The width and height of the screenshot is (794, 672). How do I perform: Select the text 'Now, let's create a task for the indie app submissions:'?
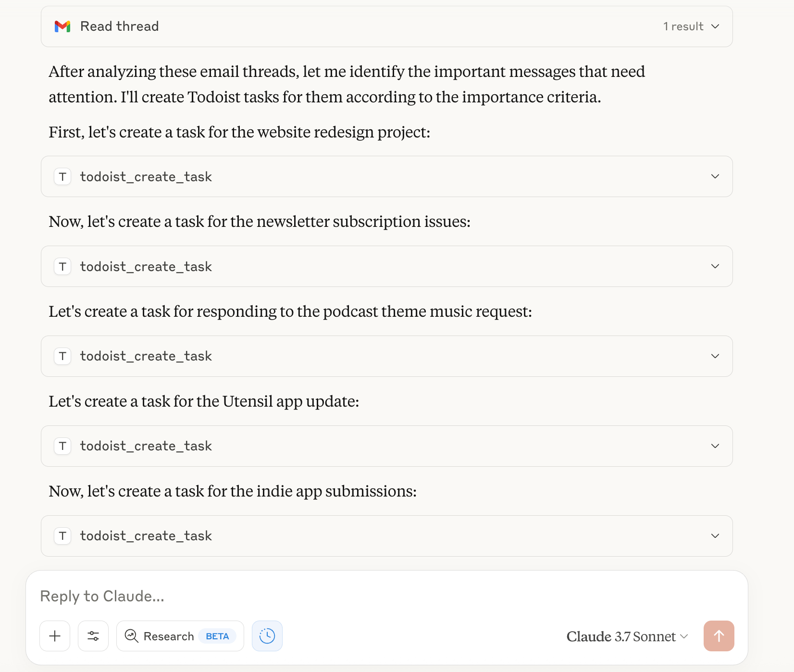(x=233, y=491)
